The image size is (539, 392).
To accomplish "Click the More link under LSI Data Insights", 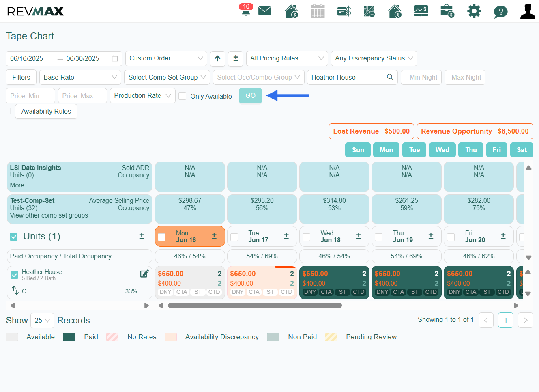I will coord(17,185).
